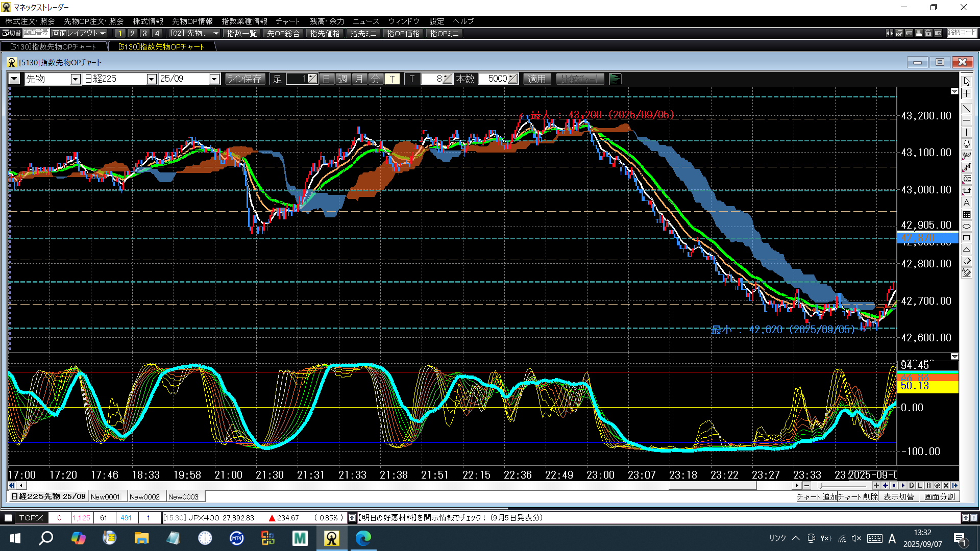
Task: Open the チャート menu
Action: (x=287, y=21)
